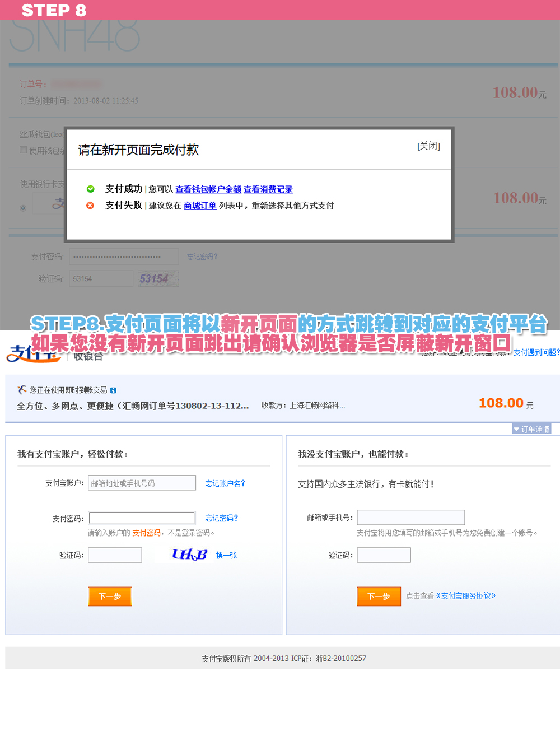Open 查看消费记录 link
The height and width of the screenshot is (750, 560).
[268, 189]
